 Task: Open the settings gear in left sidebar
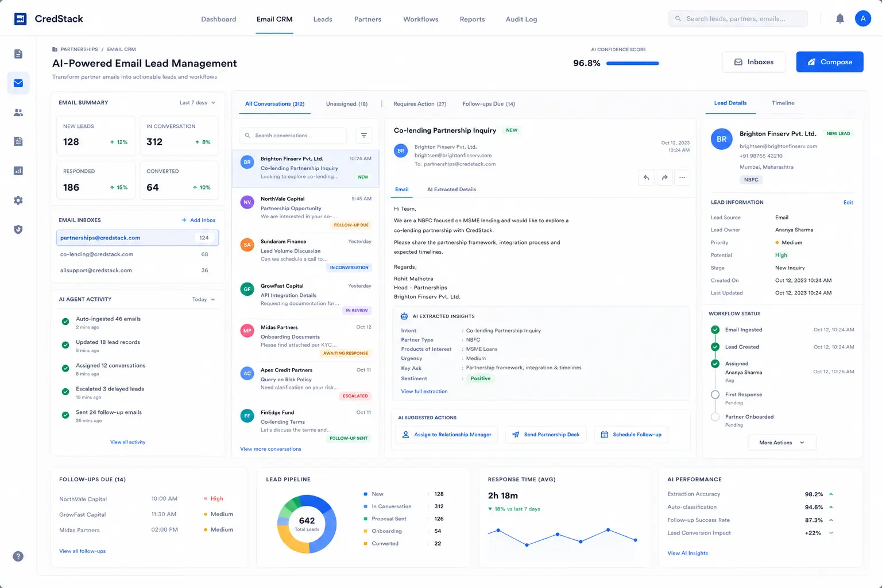pos(18,200)
